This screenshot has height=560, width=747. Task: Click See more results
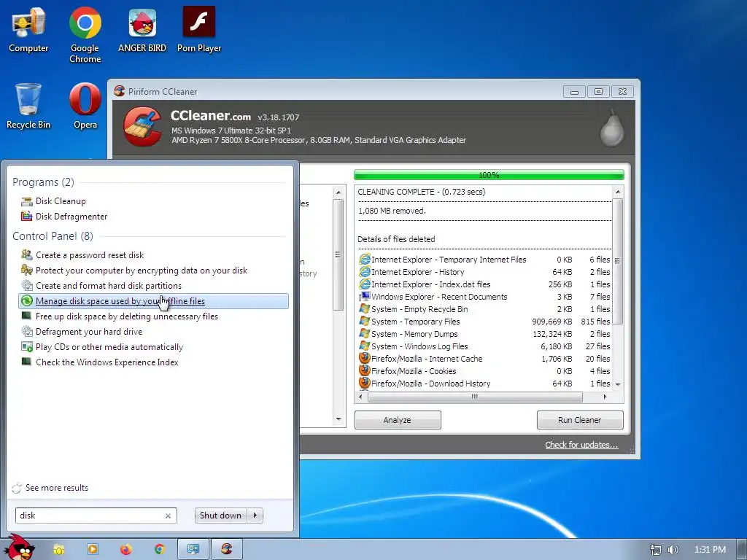(57, 488)
